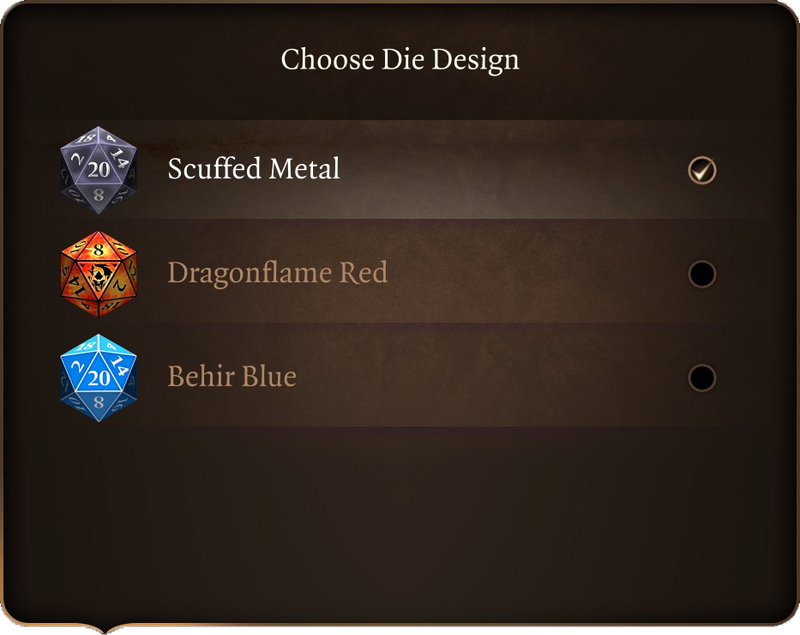The image size is (800, 635).
Task: Click the 20 face on the blue die
Action: point(98,376)
